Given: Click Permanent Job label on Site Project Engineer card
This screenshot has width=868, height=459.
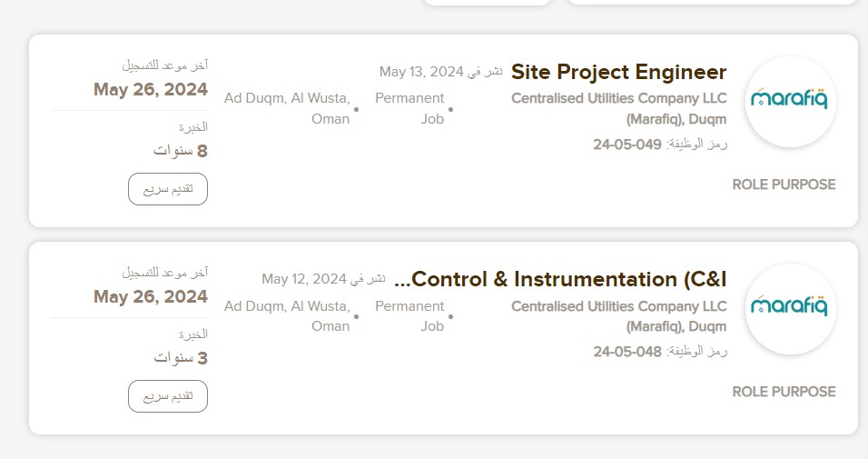Looking at the screenshot, I should coord(409,109).
